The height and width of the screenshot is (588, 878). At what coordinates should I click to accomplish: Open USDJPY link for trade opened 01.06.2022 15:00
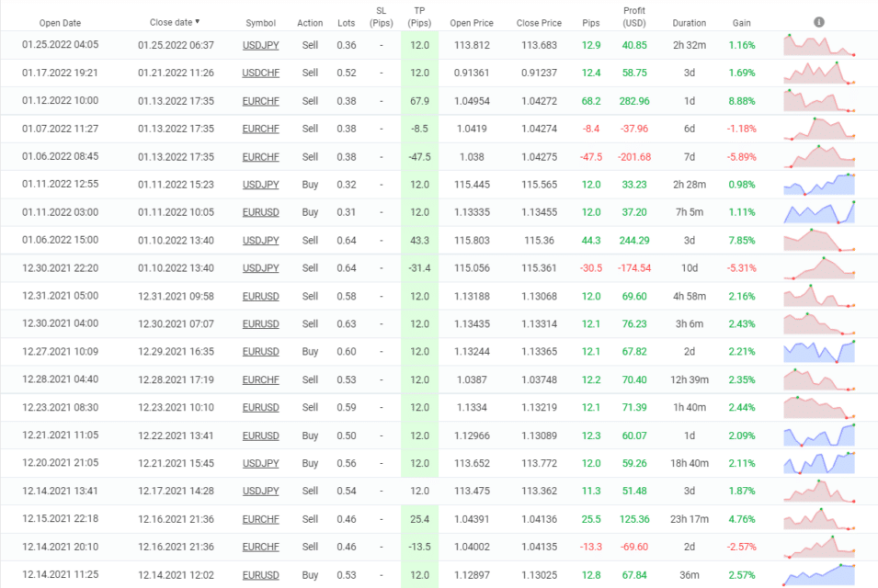coord(260,241)
